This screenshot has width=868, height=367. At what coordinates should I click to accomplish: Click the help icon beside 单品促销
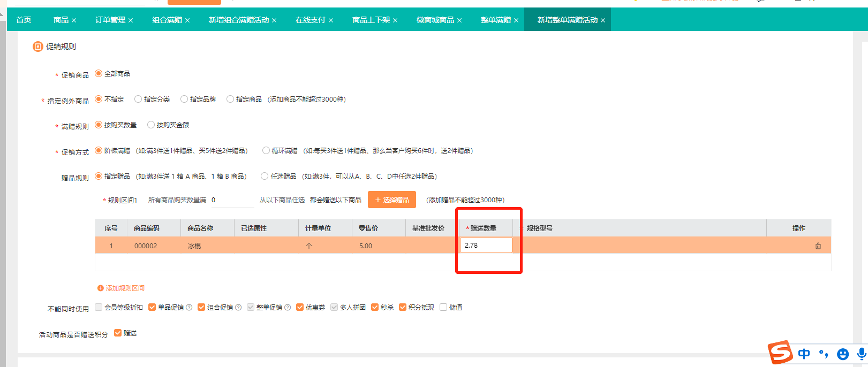189,308
